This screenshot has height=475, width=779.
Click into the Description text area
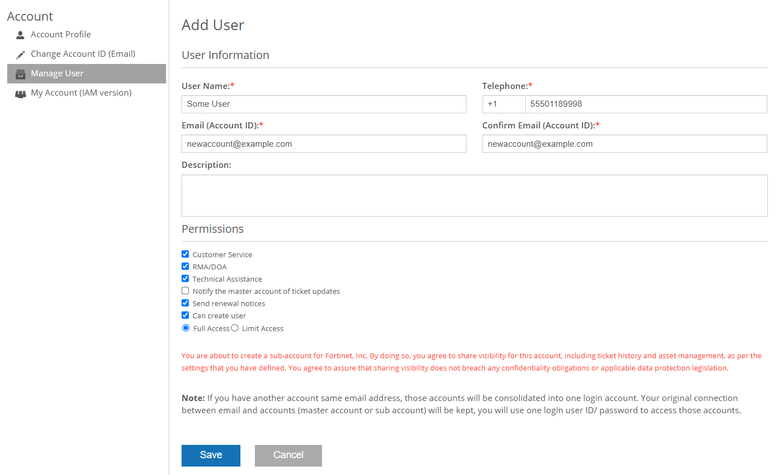click(474, 195)
